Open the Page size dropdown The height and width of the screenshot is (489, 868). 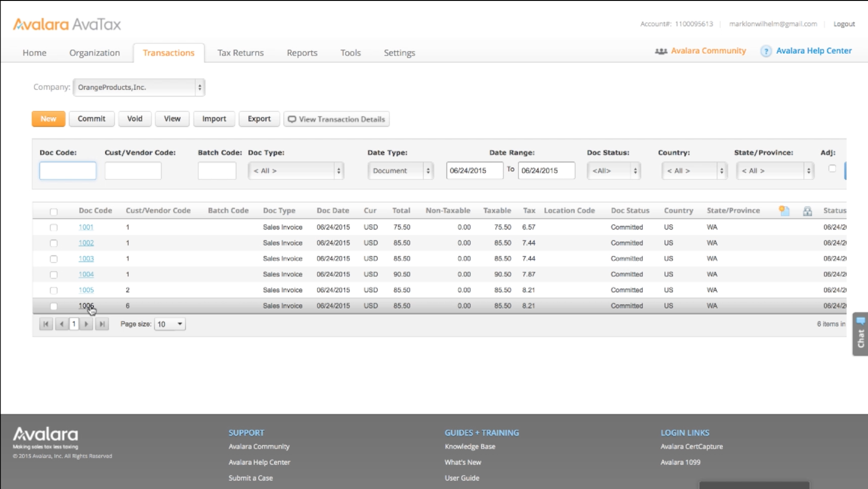pyautogui.click(x=169, y=324)
